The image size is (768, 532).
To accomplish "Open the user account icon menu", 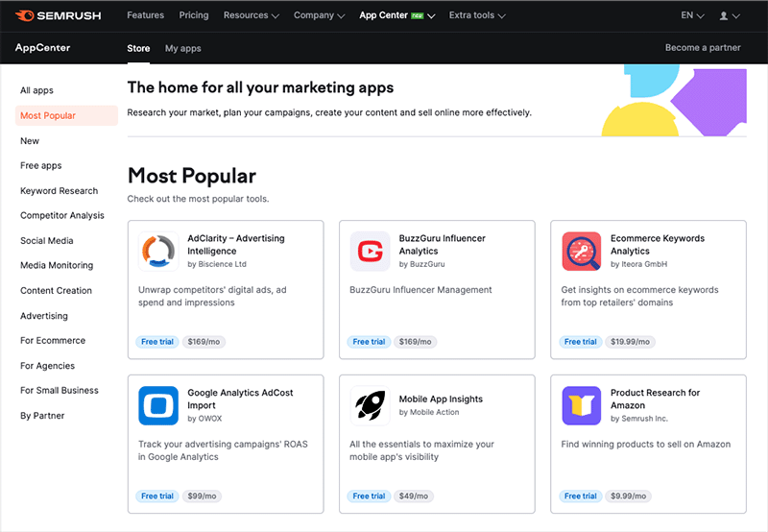I will [729, 15].
